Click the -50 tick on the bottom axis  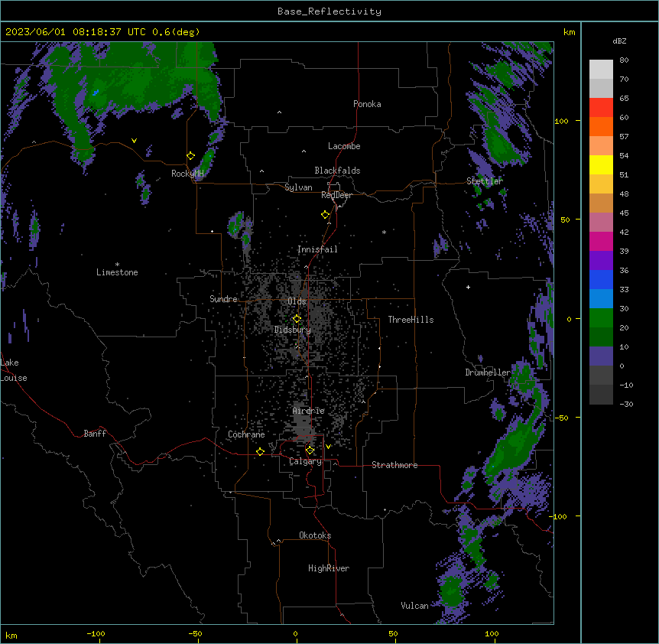click(x=195, y=633)
